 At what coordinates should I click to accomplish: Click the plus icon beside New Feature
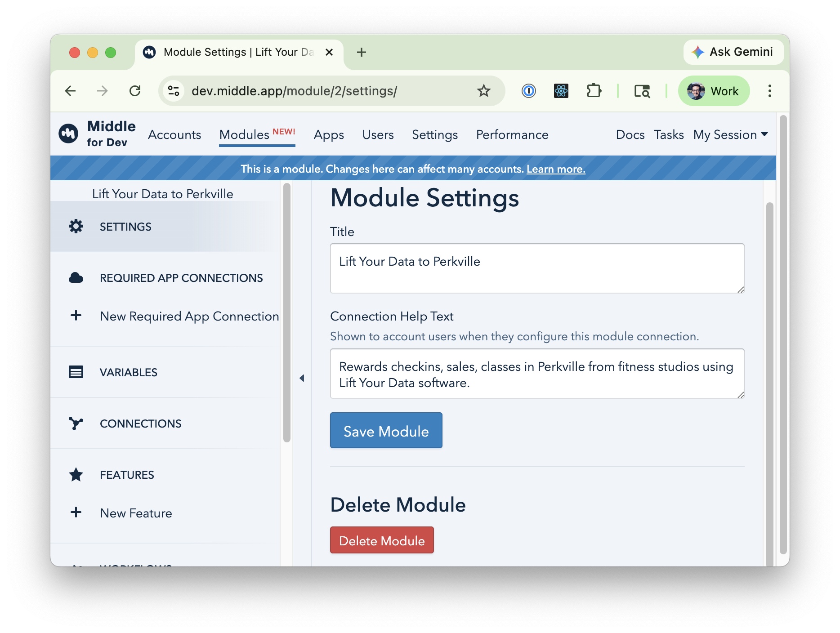76,513
